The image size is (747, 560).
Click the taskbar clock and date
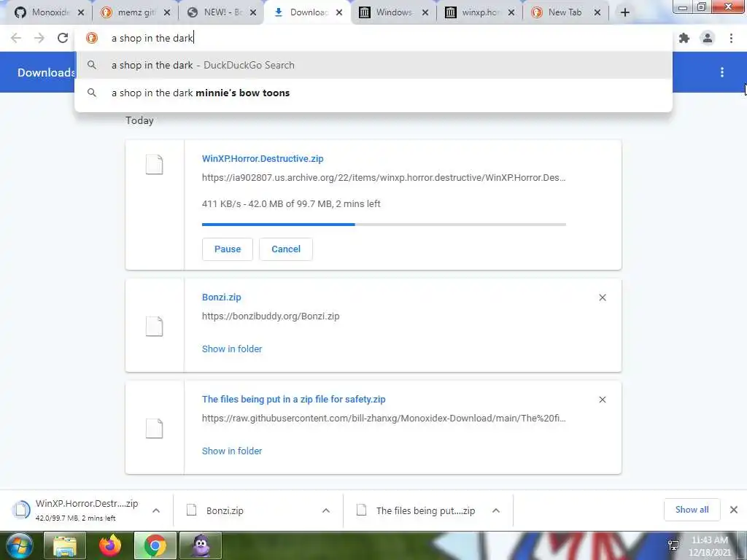[x=709, y=545]
